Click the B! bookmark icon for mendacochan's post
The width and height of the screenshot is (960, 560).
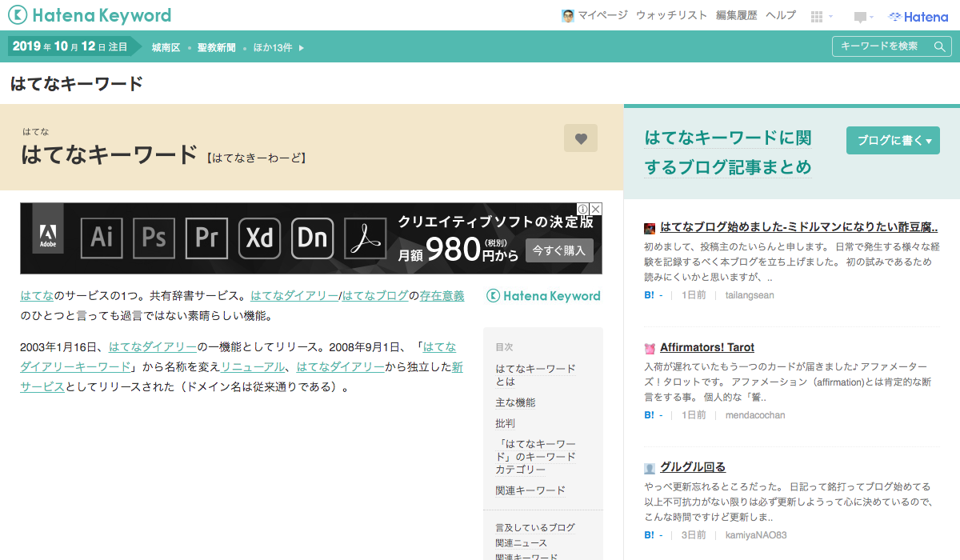click(x=649, y=415)
